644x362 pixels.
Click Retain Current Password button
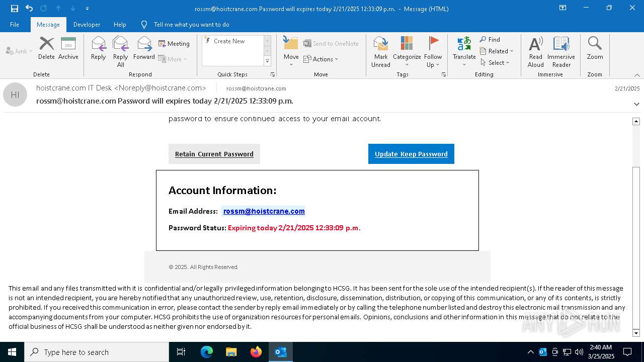click(x=214, y=154)
